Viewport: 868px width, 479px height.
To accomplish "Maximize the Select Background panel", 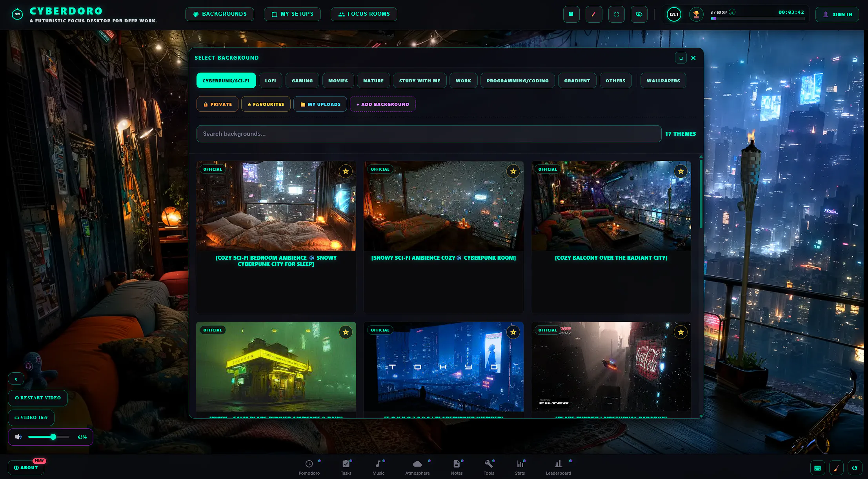I will [x=681, y=58].
